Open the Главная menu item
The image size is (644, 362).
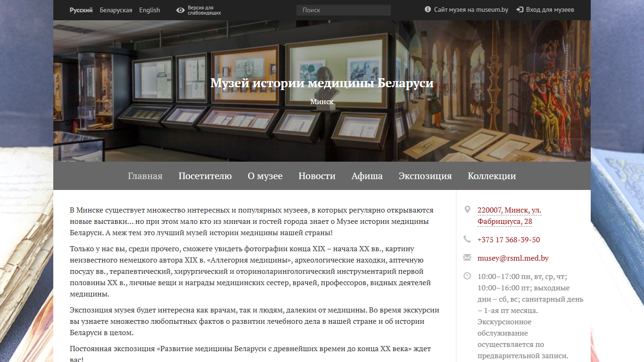tap(145, 176)
